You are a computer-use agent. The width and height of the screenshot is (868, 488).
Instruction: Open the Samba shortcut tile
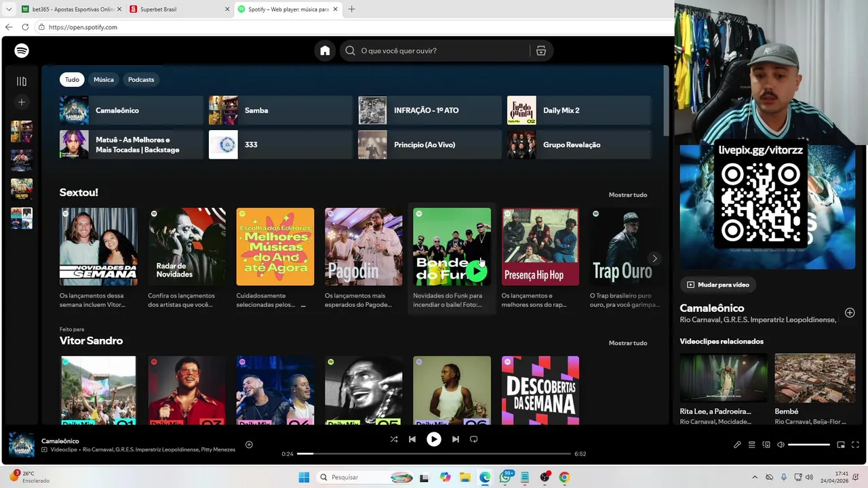280,110
